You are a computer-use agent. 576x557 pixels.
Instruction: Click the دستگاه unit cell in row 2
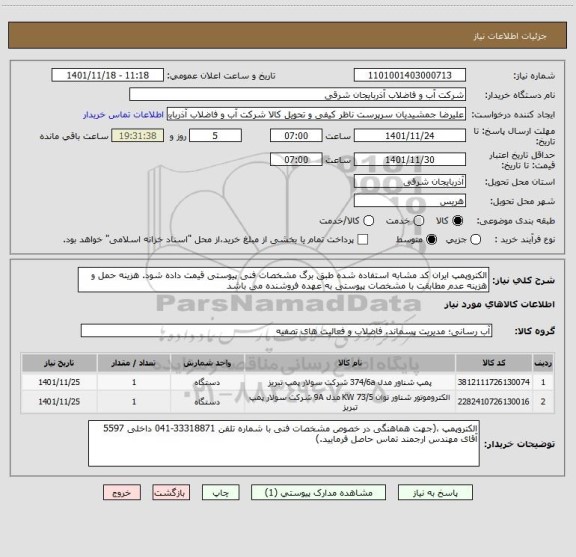[207, 402]
